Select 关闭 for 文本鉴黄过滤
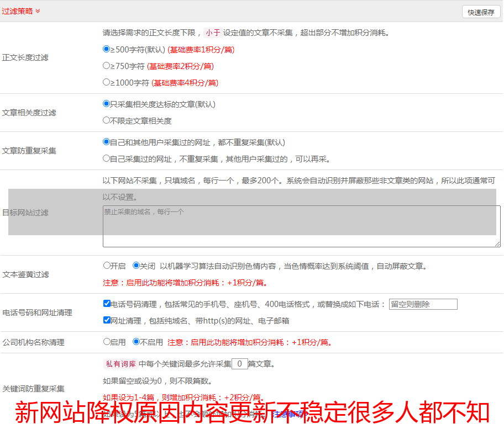The image size is (504, 424). (136, 266)
